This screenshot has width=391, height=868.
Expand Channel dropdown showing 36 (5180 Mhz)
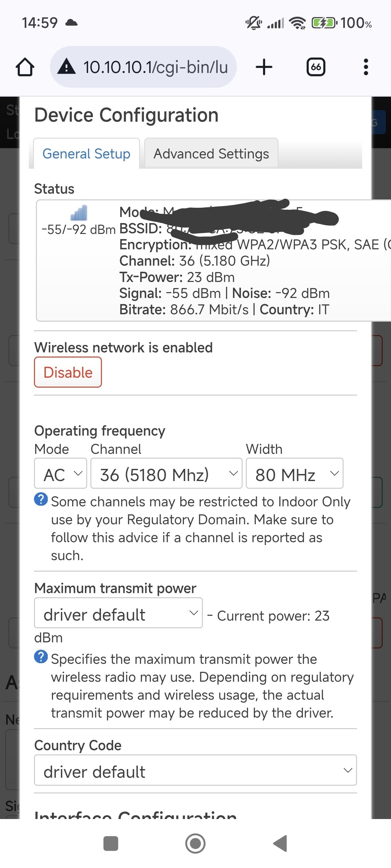pos(166,473)
